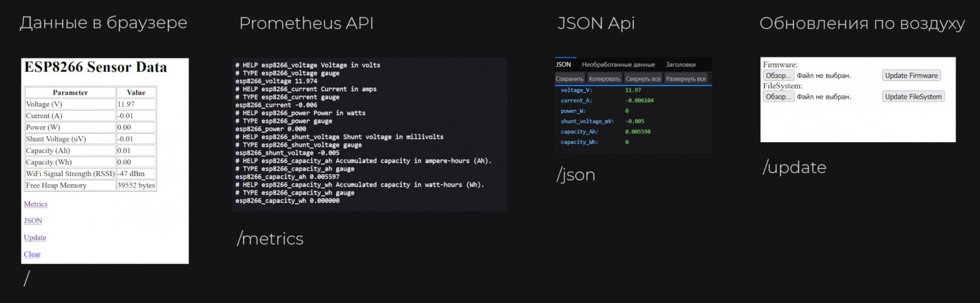The height and width of the screenshot is (303, 980).
Task: Click Обзор button for FileSystem file
Action: click(778, 97)
